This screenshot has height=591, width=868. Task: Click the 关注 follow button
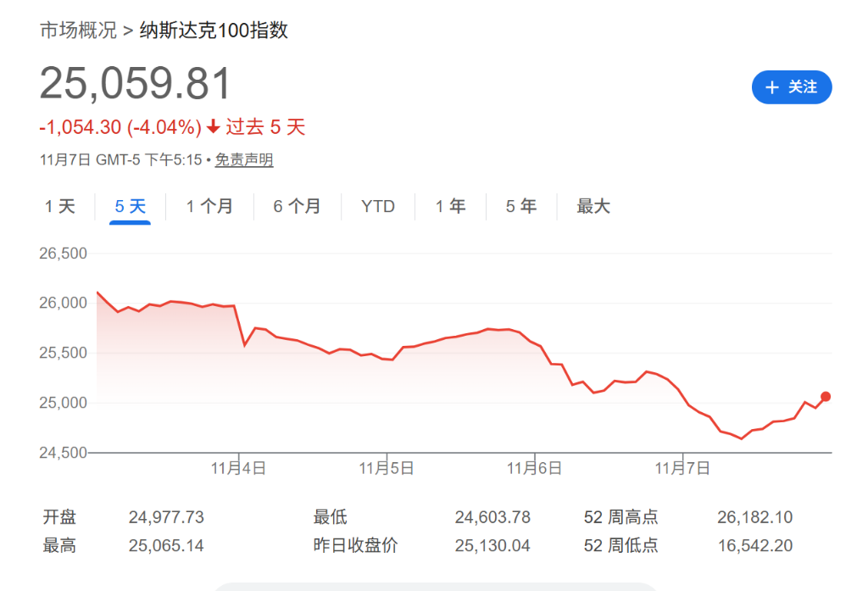click(792, 86)
